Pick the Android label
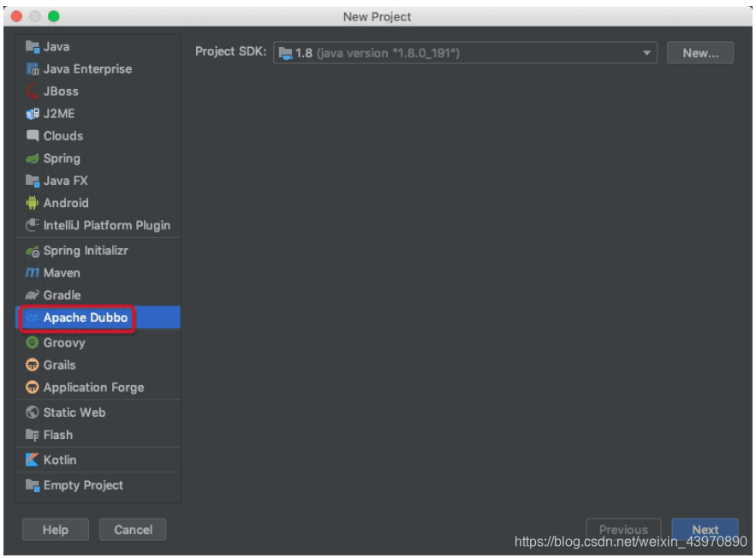This screenshot has width=756, height=558. tap(66, 203)
